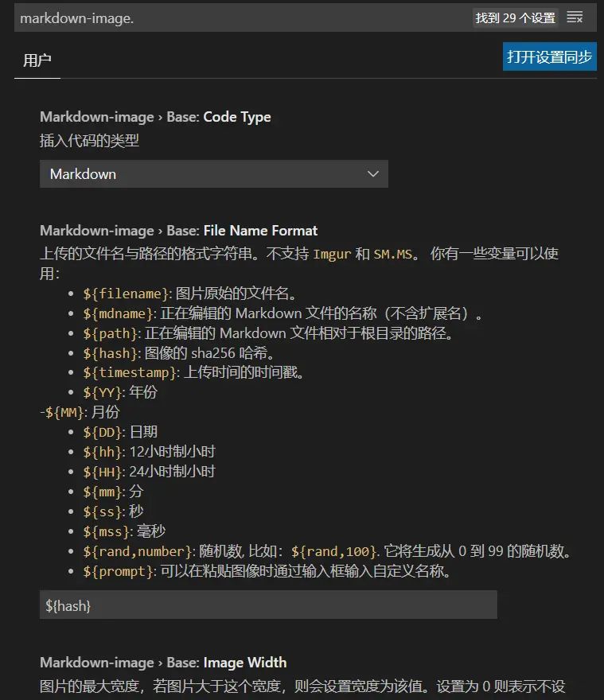Click the 插入代码的类型 description text
The height and width of the screenshot is (700, 604).
tap(89, 141)
